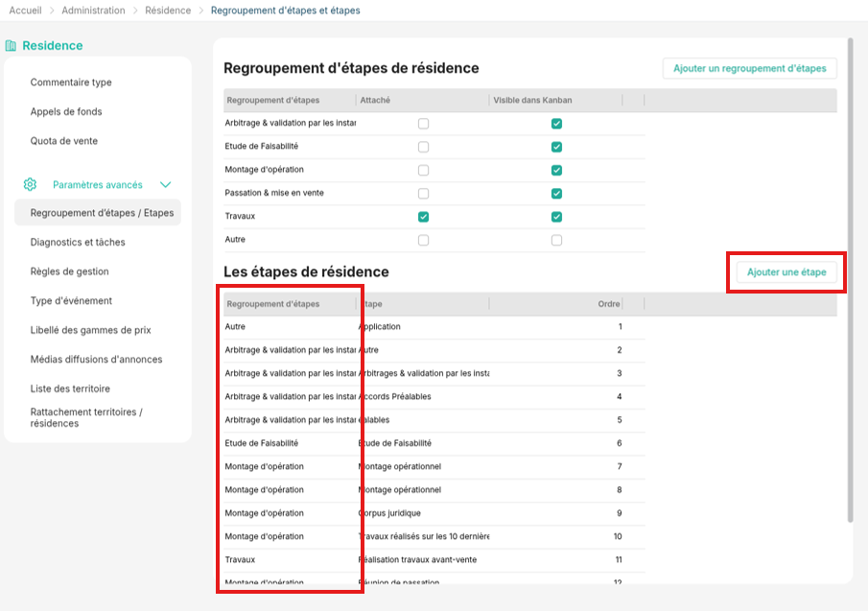Click the Visible dans Kanban column header

pos(555,100)
